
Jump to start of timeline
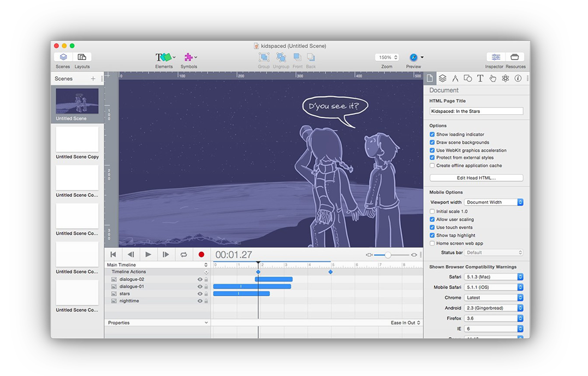coord(113,255)
